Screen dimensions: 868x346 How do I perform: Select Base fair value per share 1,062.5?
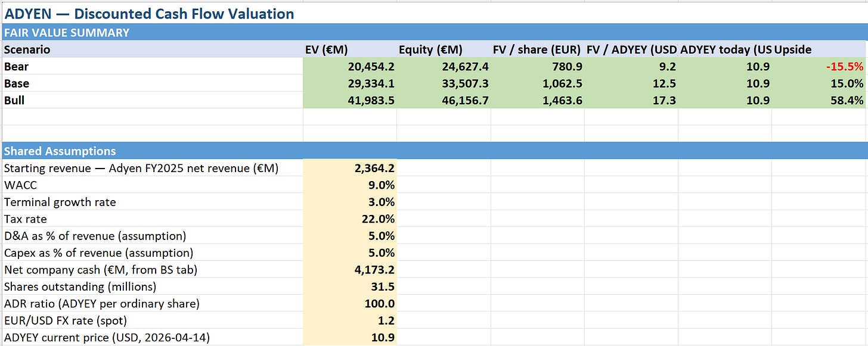pyautogui.click(x=538, y=83)
